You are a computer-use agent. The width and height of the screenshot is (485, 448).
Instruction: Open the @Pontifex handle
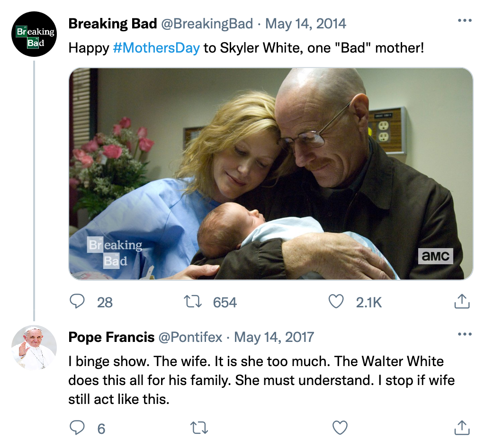point(190,337)
